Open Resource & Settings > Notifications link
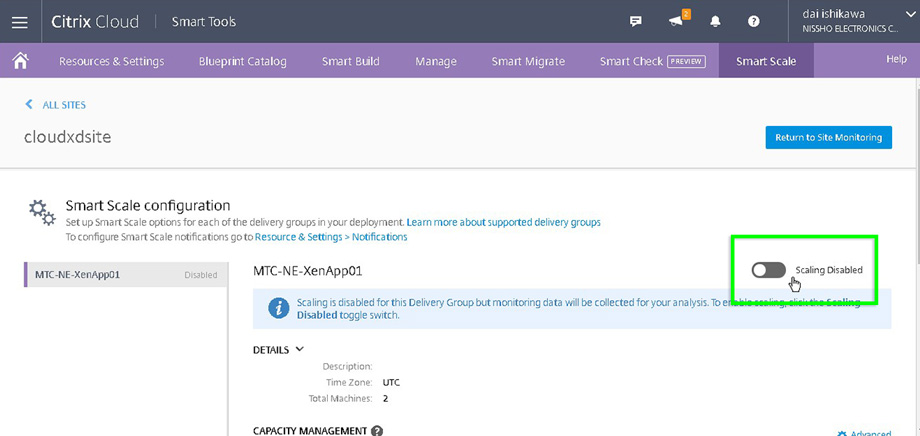 coord(331,237)
